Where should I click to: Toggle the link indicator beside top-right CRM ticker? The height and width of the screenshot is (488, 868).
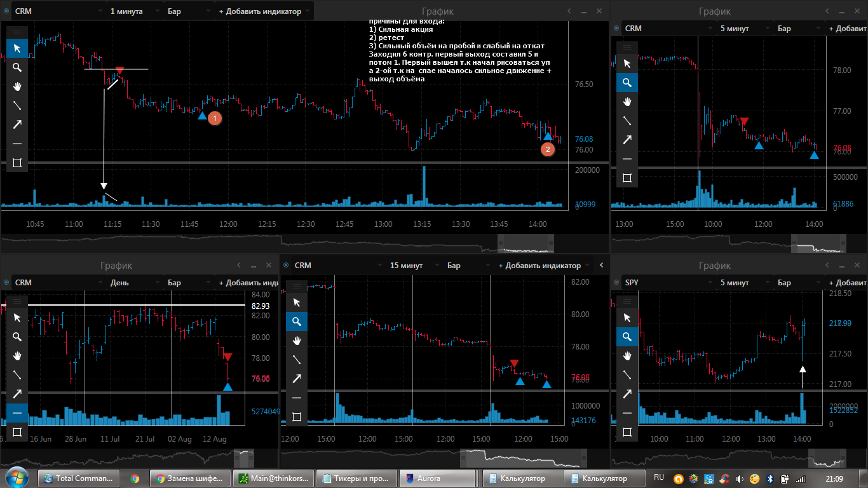pyautogui.click(x=616, y=28)
